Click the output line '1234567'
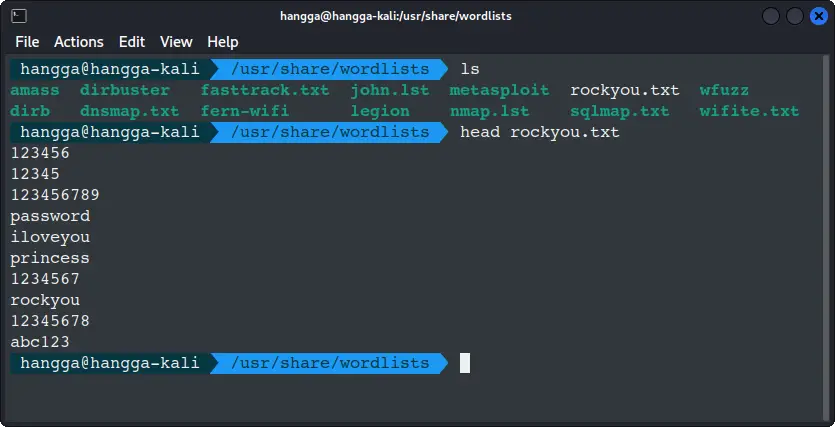The width and height of the screenshot is (835, 427). coord(45,279)
